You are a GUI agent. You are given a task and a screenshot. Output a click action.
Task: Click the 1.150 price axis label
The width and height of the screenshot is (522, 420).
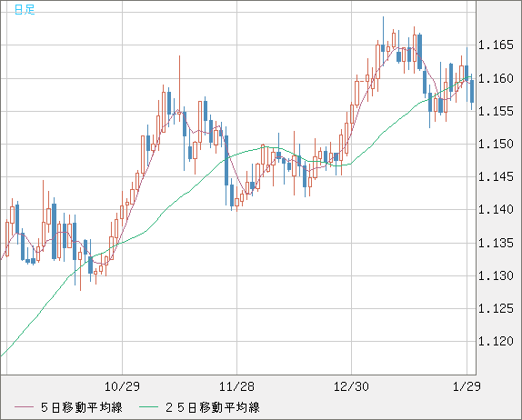496,145
